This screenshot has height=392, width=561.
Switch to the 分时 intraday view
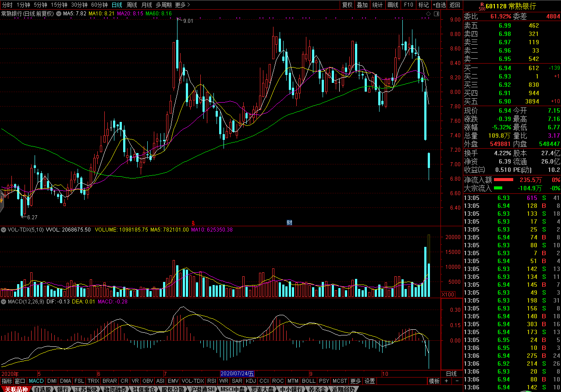(7, 5)
